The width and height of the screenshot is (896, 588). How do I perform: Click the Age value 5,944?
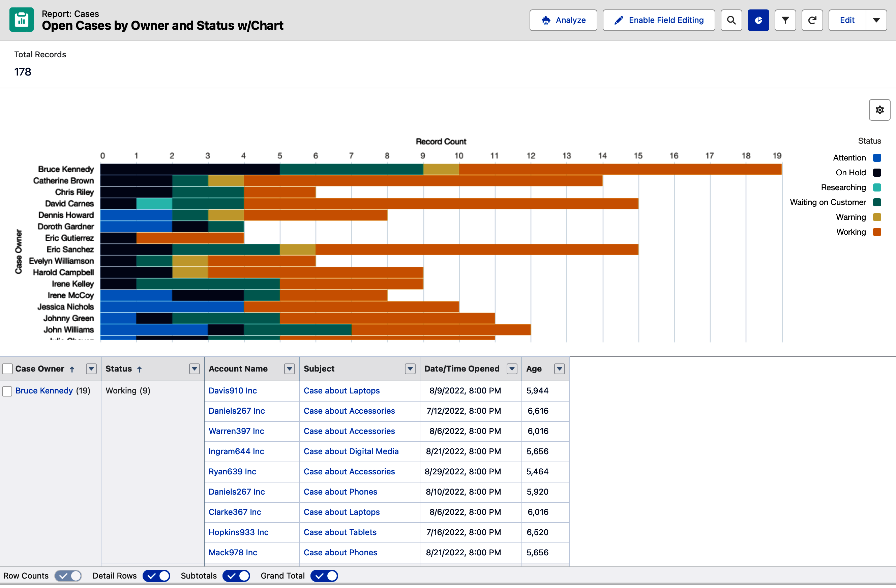click(537, 391)
